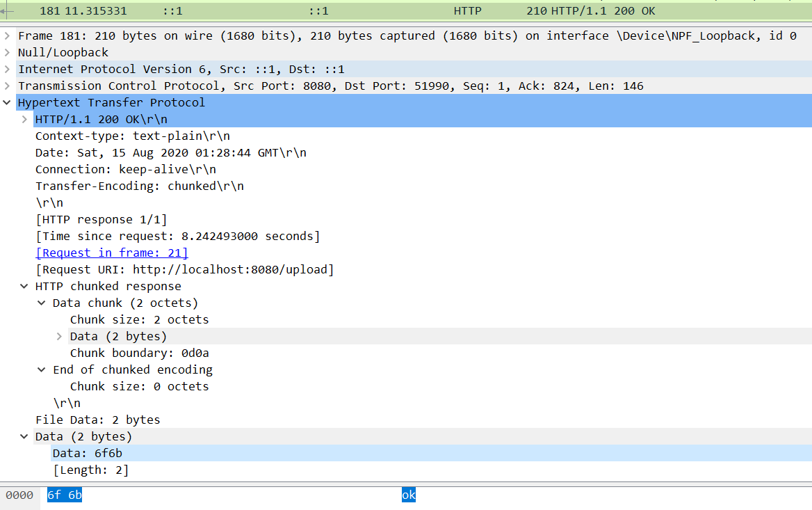Click the highlighted ok ASCII text
The image size is (812, 510).
pyautogui.click(x=408, y=495)
